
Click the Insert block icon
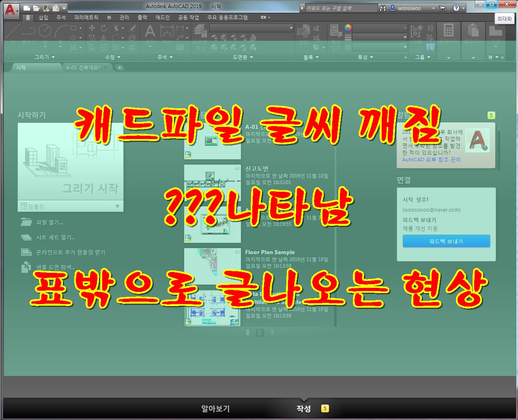pyautogui.click(x=303, y=32)
